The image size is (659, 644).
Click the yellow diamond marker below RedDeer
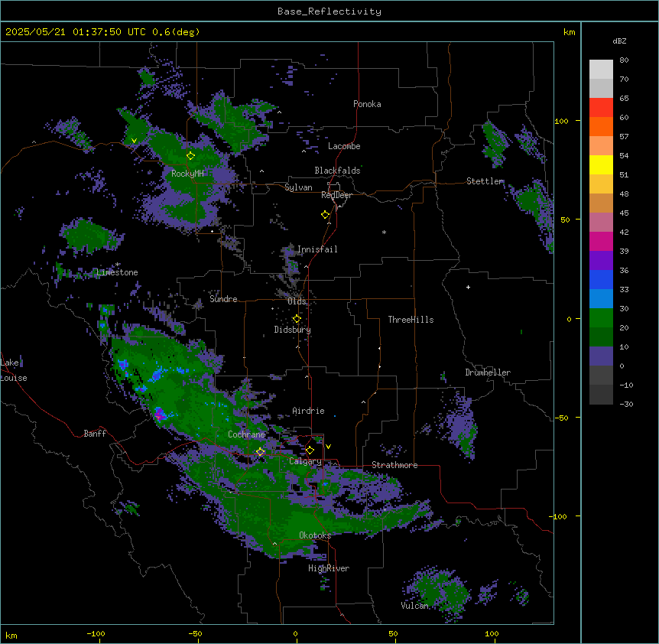click(x=325, y=214)
